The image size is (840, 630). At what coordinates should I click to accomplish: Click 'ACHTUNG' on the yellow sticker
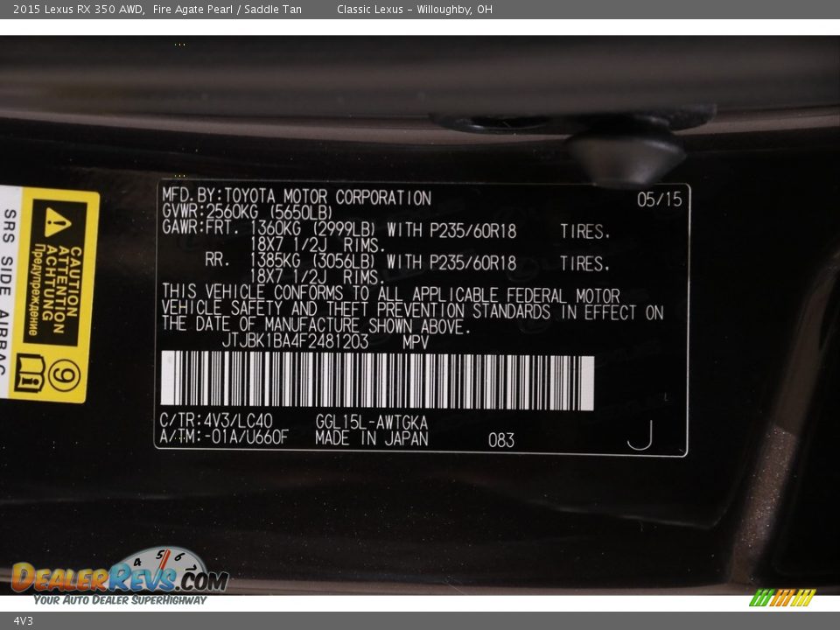pyautogui.click(x=49, y=283)
